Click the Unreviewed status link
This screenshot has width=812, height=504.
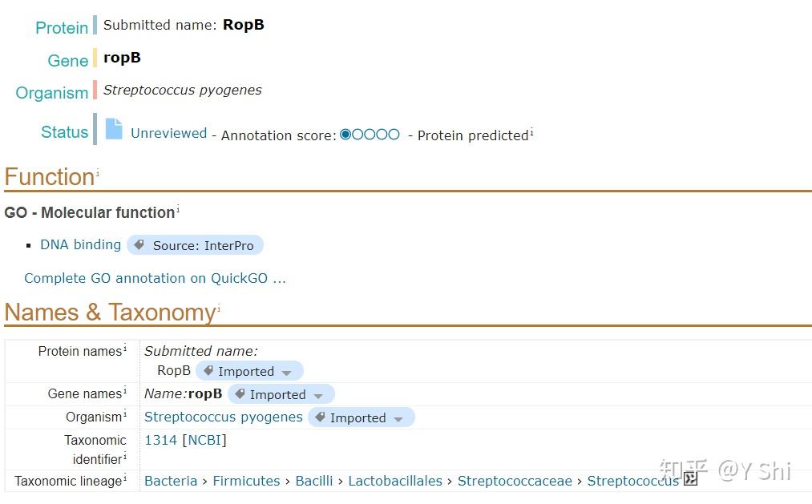(168, 133)
